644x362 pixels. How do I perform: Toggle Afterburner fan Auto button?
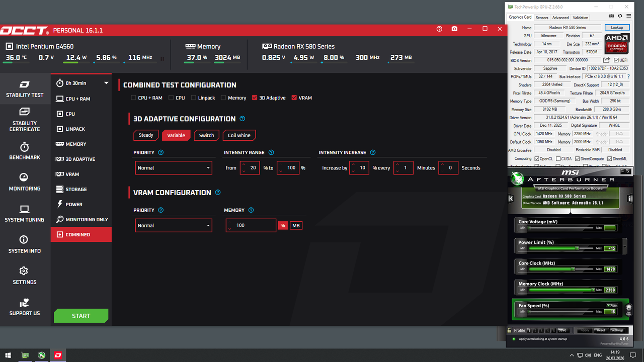click(611, 305)
